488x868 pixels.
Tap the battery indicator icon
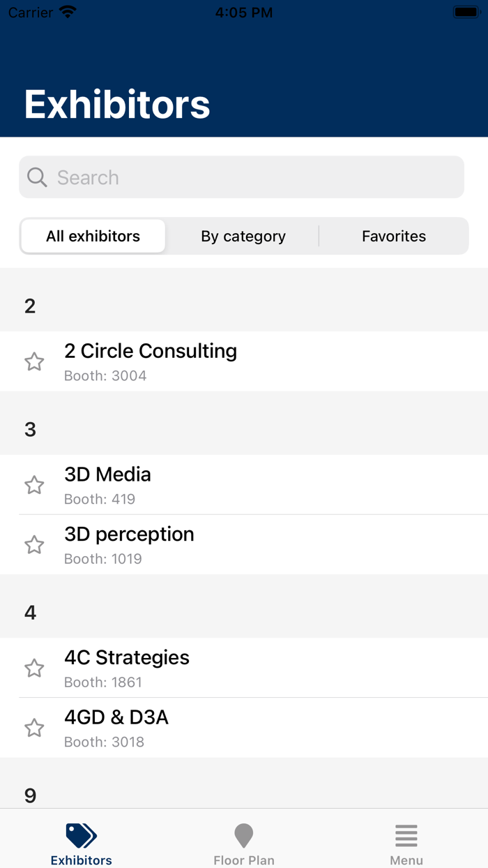tap(465, 13)
